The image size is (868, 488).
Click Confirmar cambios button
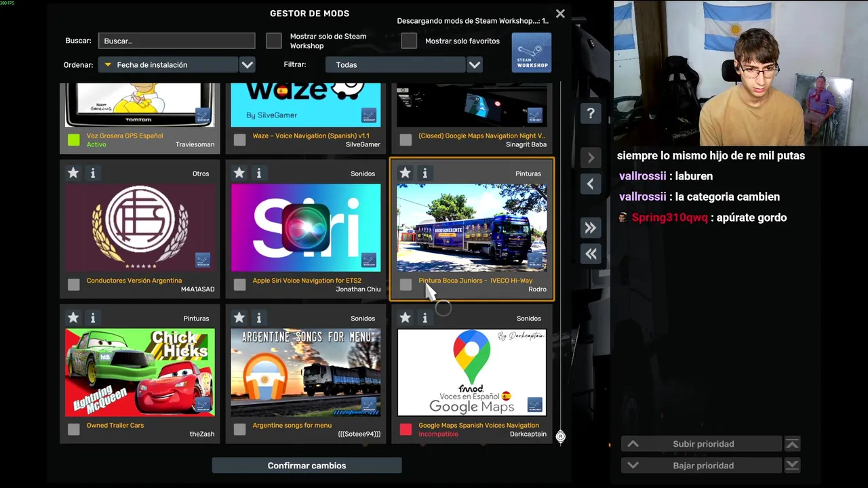point(307,466)
